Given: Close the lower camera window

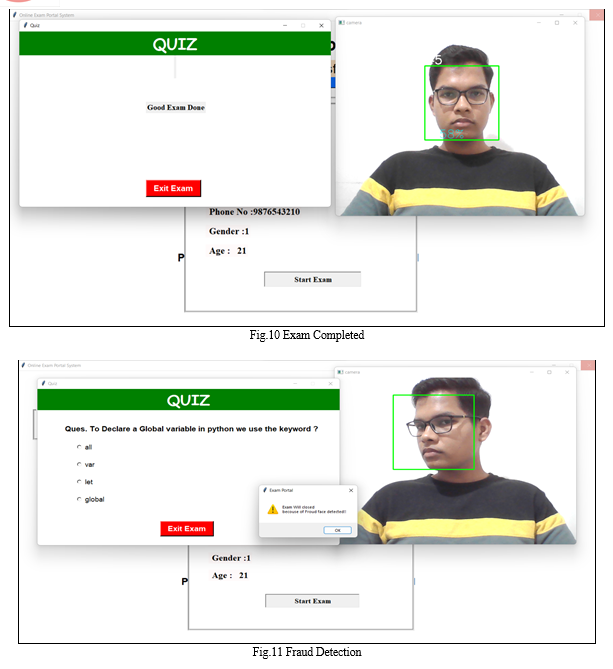Looking at the screenshot, I should coord(567,372).
